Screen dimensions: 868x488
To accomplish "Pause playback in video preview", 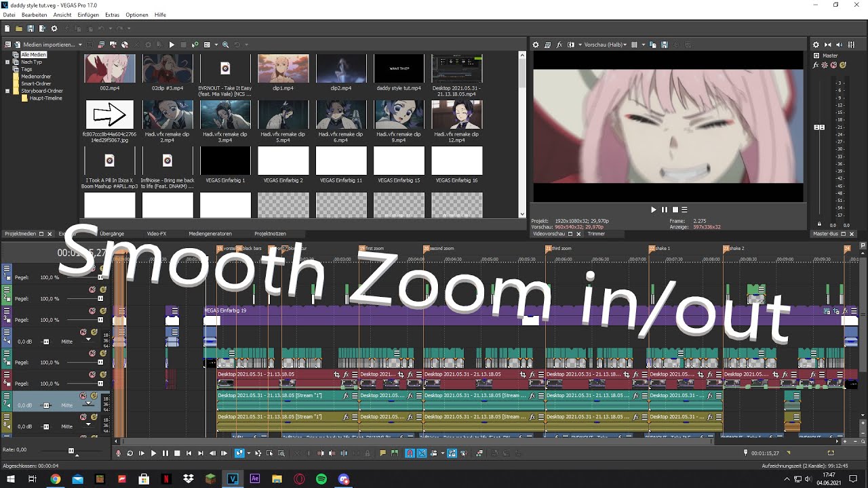I will (664, 210).
